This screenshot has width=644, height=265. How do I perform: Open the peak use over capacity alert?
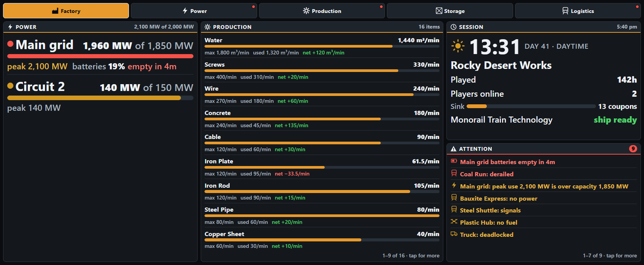544,186
